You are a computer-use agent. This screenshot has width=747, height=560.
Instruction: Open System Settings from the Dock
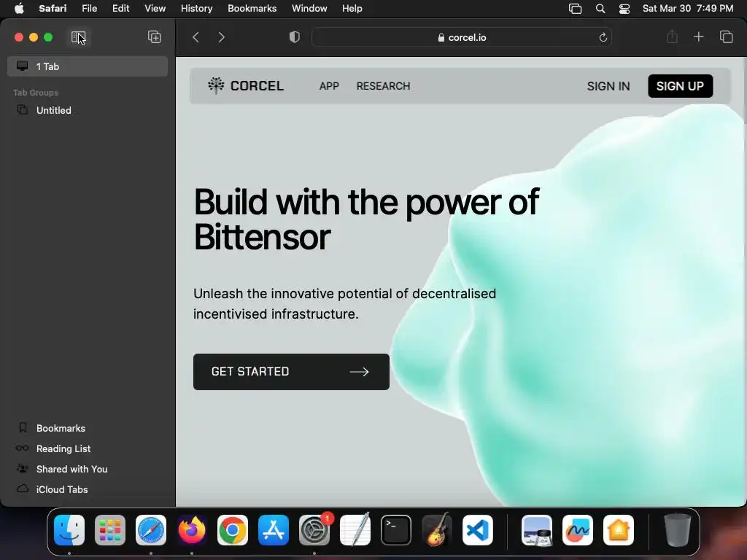coord(314,530)
